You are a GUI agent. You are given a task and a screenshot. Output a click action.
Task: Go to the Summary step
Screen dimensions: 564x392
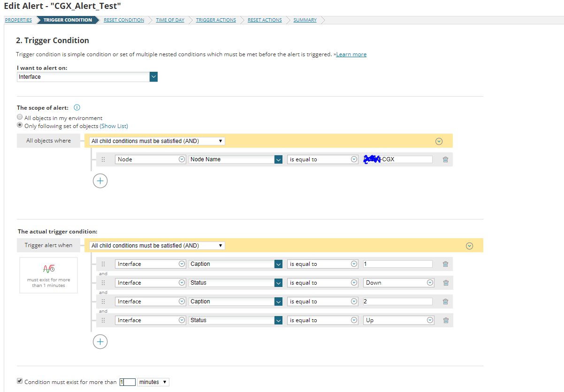coord(305,20)
